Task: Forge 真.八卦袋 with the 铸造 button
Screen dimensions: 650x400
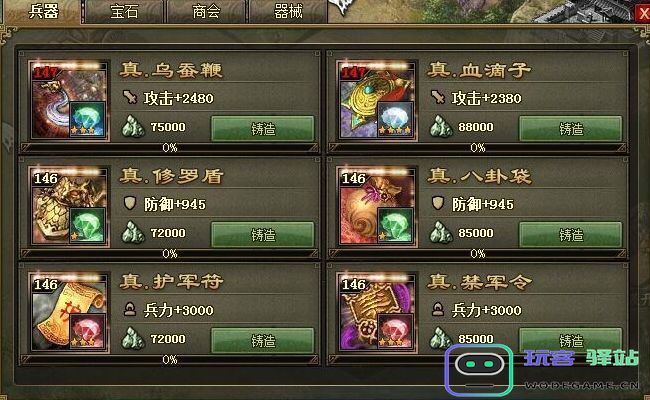Action: [x=570, y=235]
